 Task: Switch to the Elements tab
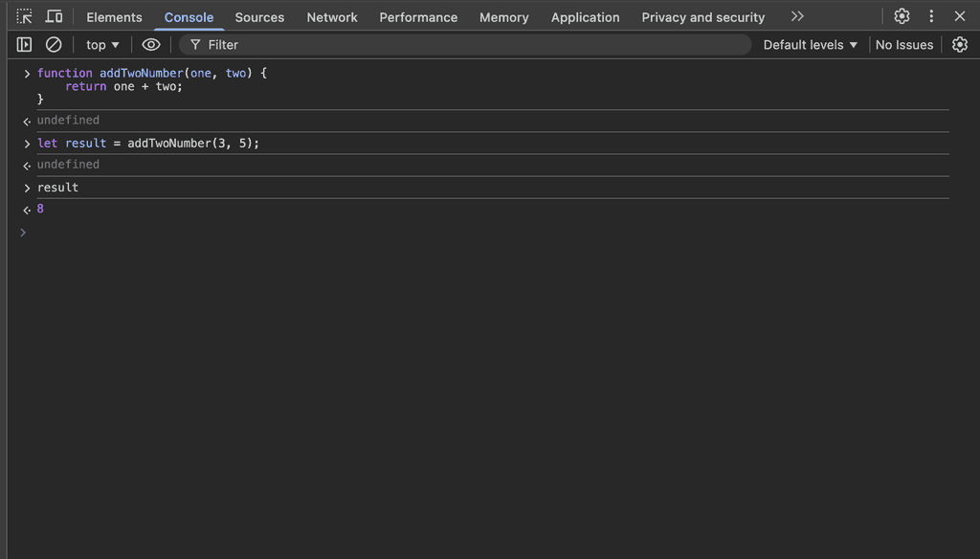(114, 17)
